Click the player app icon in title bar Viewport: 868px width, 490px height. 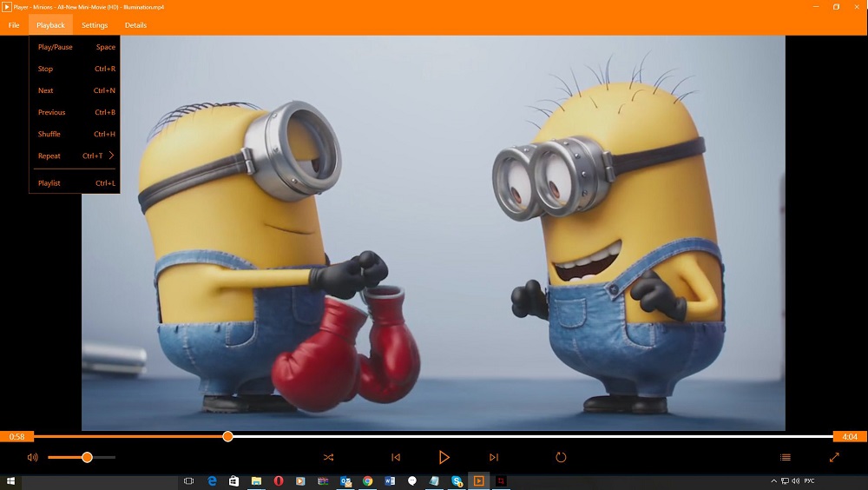[x=7, y=7]
